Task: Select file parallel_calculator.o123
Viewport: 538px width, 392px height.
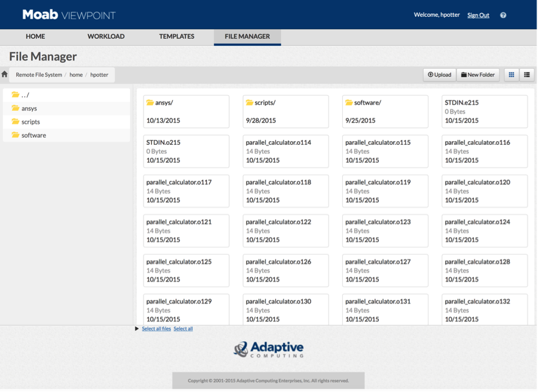Action: 385,231
